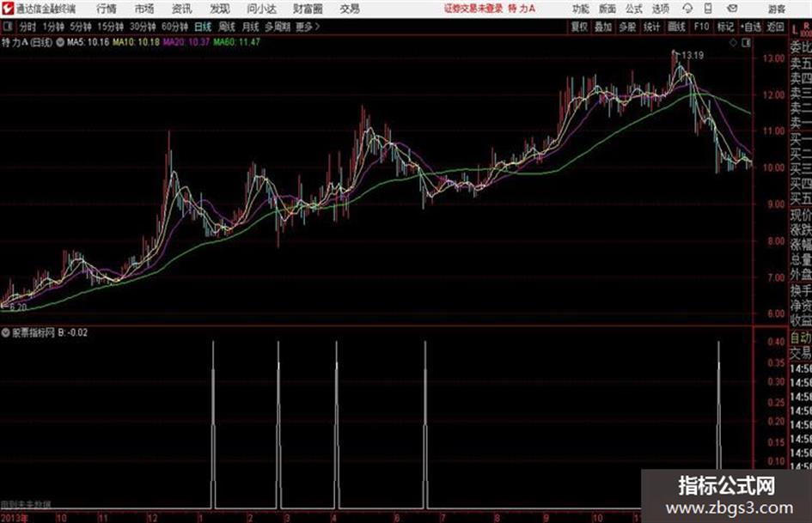Open the 行情 menu
Viewport: 812px width, 523px height.
(x=107, y=9)
